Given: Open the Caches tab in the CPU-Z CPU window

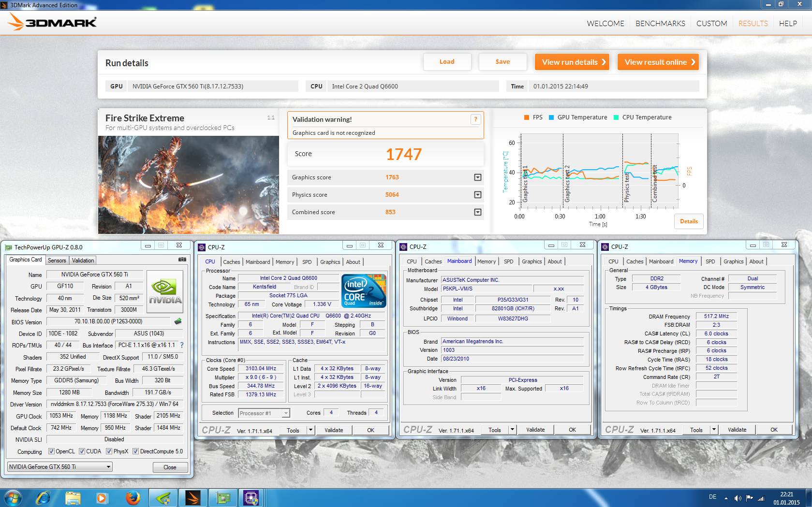Looking at the screenshot, I should 232,262.
